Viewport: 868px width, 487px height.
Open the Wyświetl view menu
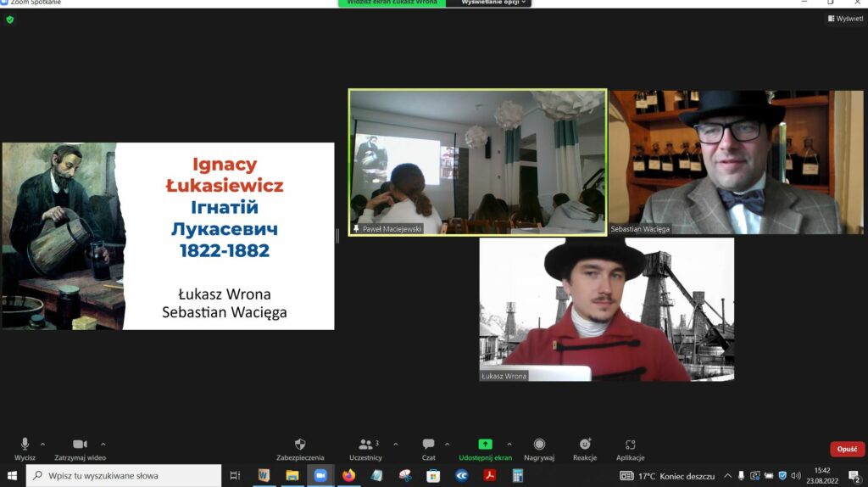(x=844, y=19)
